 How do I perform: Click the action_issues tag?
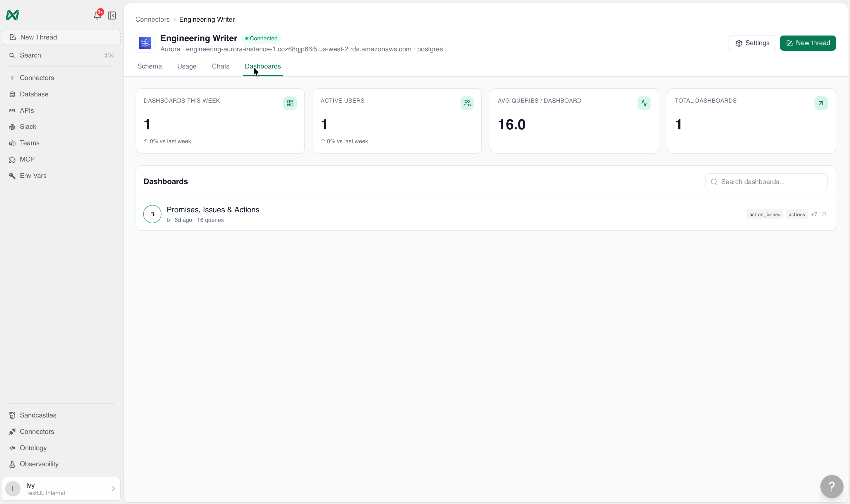pyautogui.click(x=764, y=214)
